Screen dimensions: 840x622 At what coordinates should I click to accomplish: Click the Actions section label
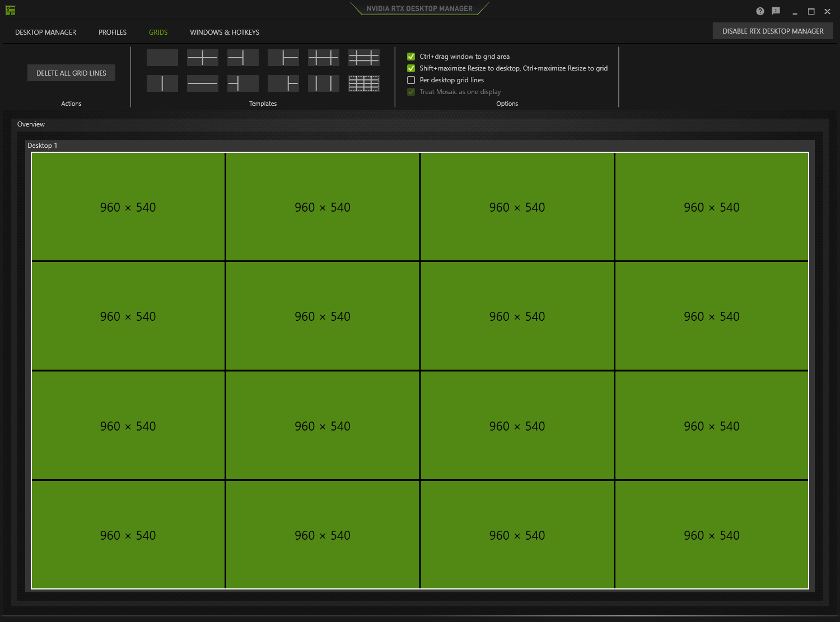point(71,104)
